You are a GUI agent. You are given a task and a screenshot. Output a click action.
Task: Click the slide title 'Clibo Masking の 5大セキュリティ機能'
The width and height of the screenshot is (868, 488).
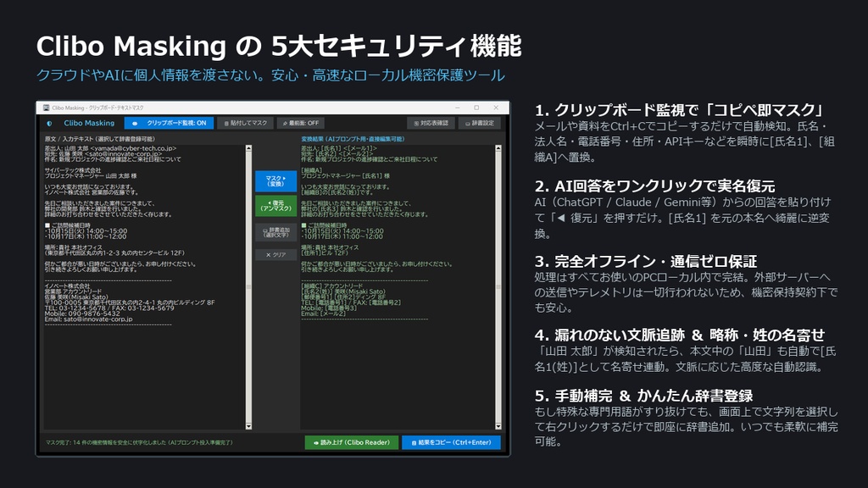(279, 46)
